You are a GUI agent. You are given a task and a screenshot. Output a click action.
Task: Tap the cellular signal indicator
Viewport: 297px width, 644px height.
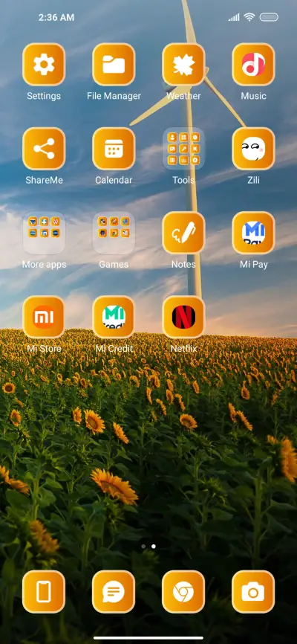234,17
